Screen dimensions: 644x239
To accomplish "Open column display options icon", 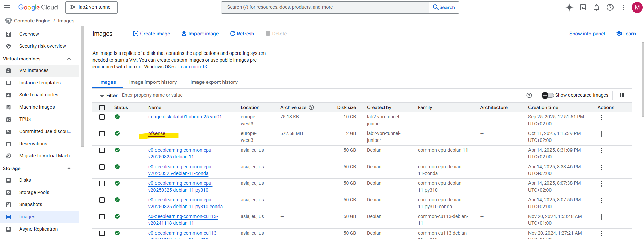I will [622, 95].
